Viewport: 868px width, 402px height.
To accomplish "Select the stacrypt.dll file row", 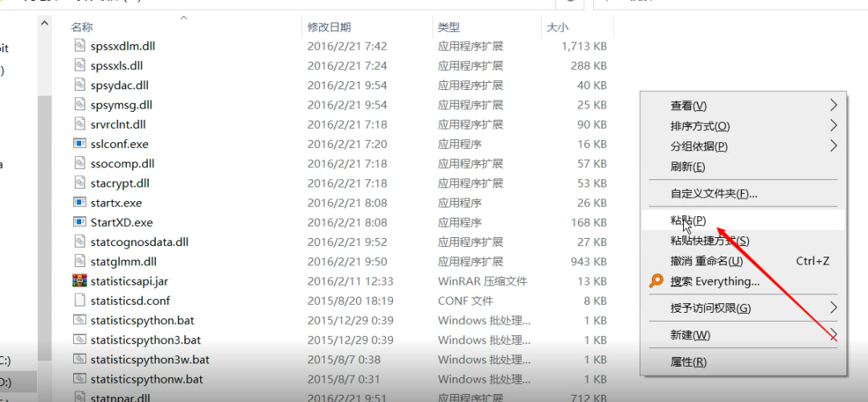I will click(x=120, y=183).
